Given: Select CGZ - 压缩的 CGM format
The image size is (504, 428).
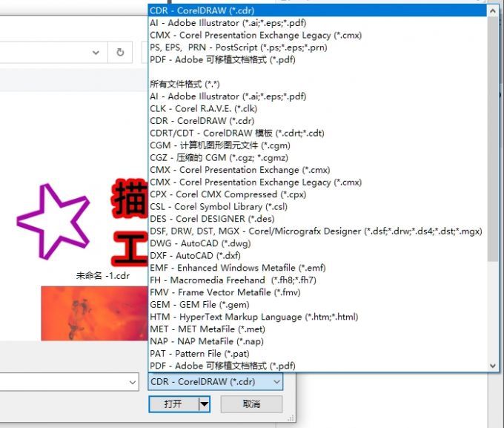Looking at the screenshot, I should [317, 158].
